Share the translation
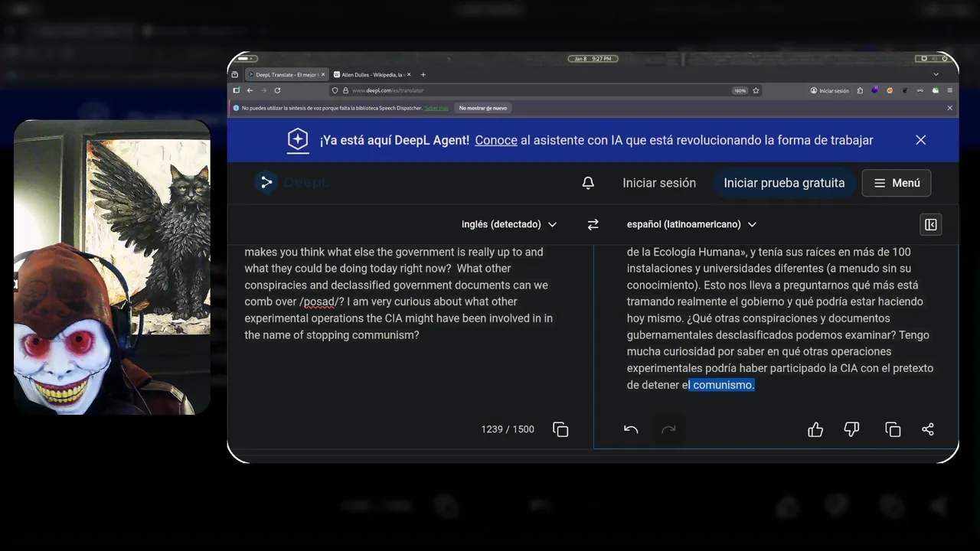Image resolution: width=980 pixels, height=551 pixels. (x=928, y=429)
